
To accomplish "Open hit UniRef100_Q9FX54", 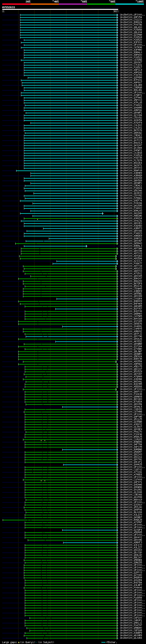I will pyautogui.click(x=131, y=17).
